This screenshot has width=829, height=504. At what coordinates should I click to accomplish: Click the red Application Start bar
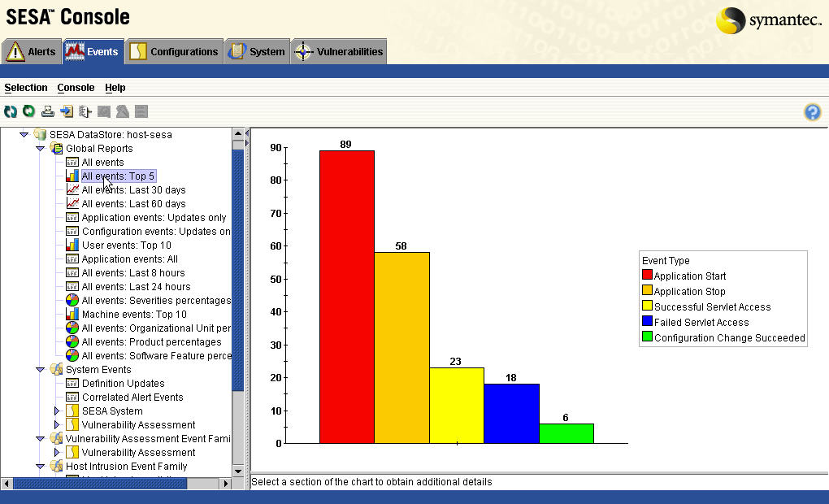347,297
